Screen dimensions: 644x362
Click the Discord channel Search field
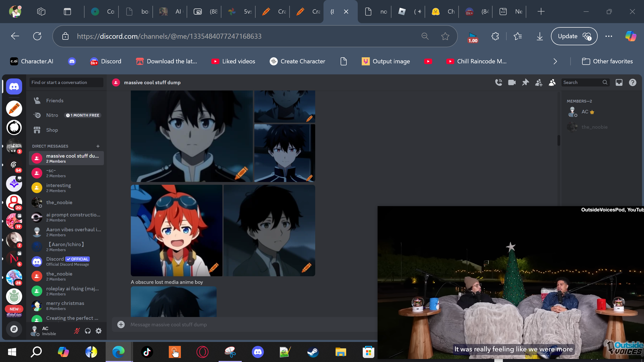click(x=585, y=82)
